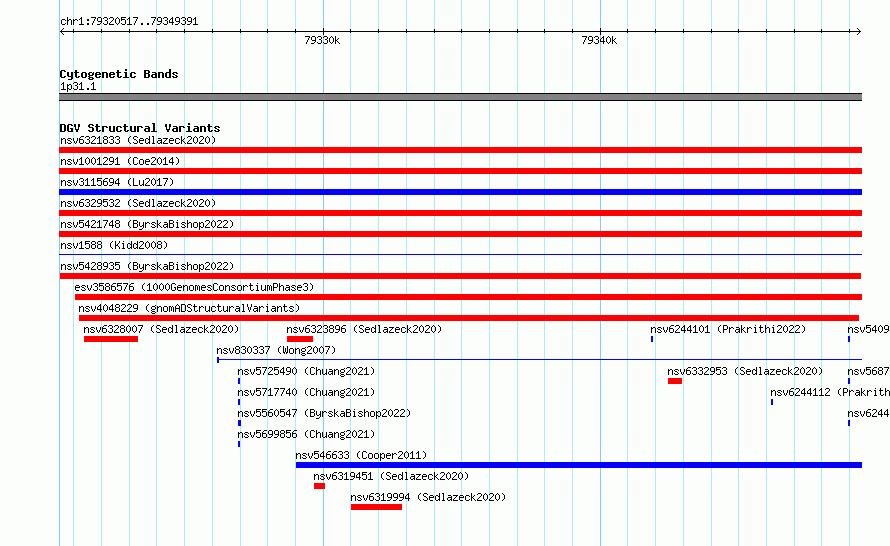Click the nsv830337 (Wong2007) label
890x546 pixels.
point(276,350)
